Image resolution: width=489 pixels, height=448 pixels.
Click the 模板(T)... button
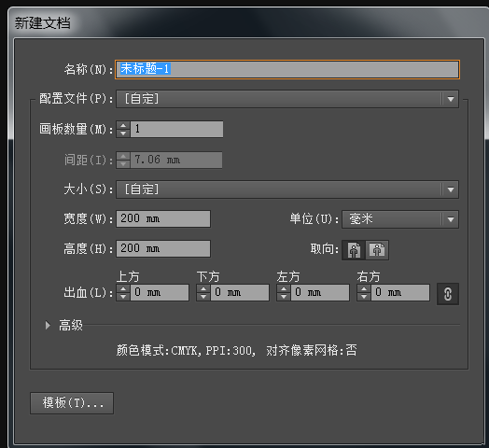pos(72,403)
